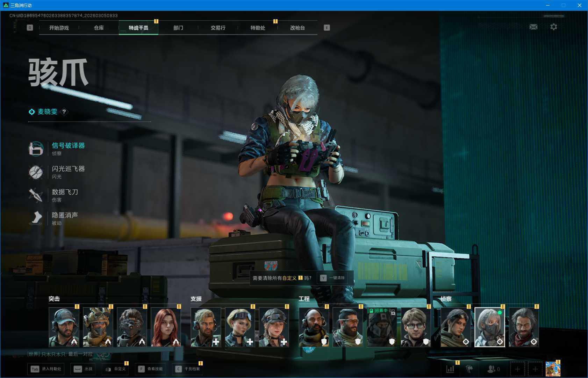Go to the 交易行 tab
The width and height of the screenshot is (588, 378).
pos(218,28)
